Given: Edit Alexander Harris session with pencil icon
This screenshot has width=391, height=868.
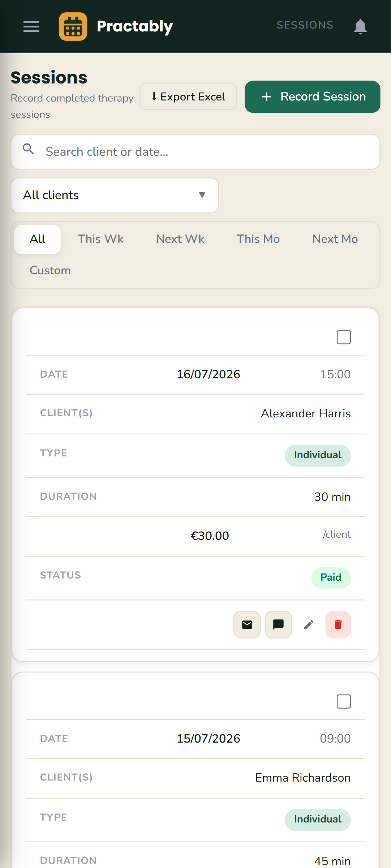Looking at the screenshot, I should (309, 624).
